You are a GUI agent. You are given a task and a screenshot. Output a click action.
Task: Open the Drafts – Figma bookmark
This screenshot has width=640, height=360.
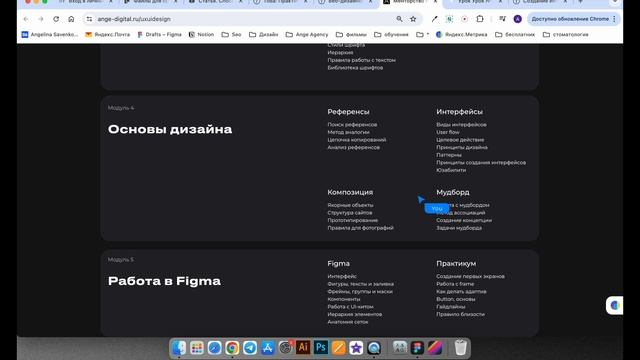[159, 35]
